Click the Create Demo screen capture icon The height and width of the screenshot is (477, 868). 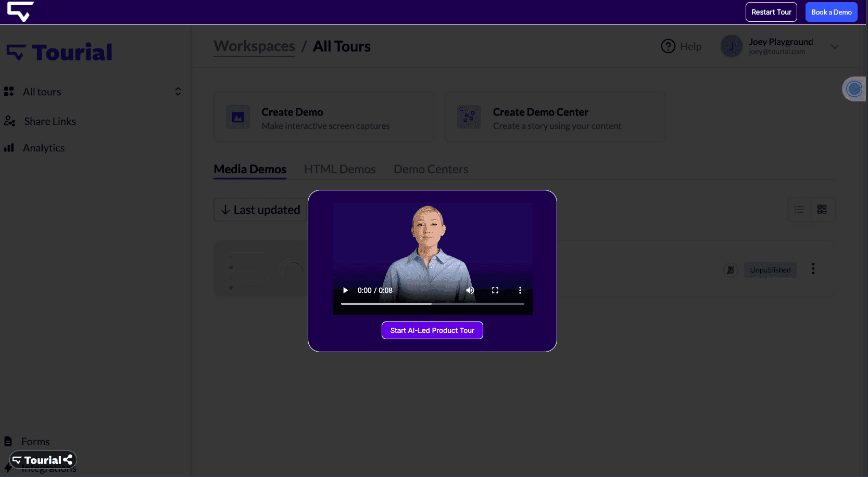[x=237, y=117]
